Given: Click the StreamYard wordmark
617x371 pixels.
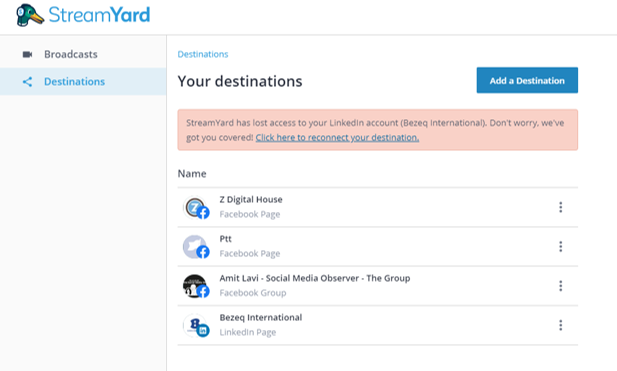Looking at the screenshot, I should 99,15.
